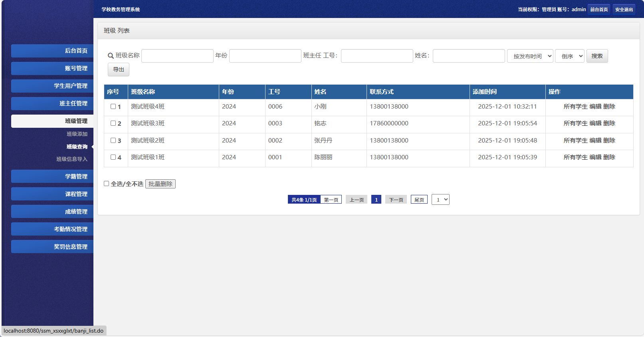Go to 下一页 in pagination
The image size is (644, 337).
click(x=396, y=200)
